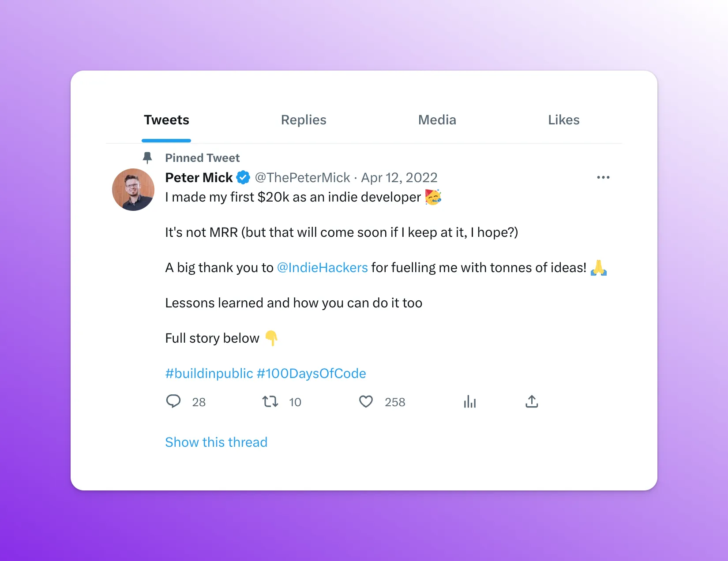Click the #buildinpublic hashtag
Viewport: 728px width, 561px height.
tap(209, 374)
